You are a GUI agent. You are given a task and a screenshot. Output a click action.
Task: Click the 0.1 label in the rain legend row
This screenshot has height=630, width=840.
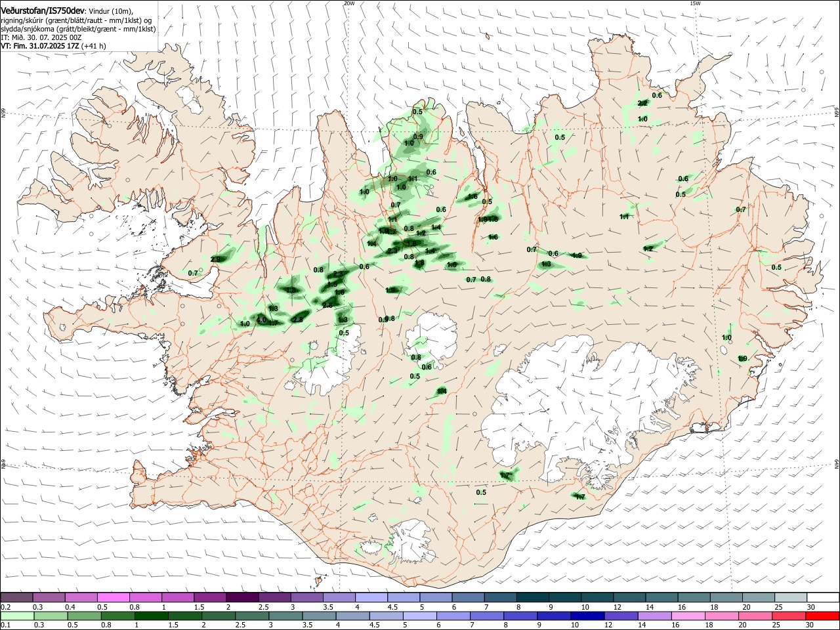[5, 625]
